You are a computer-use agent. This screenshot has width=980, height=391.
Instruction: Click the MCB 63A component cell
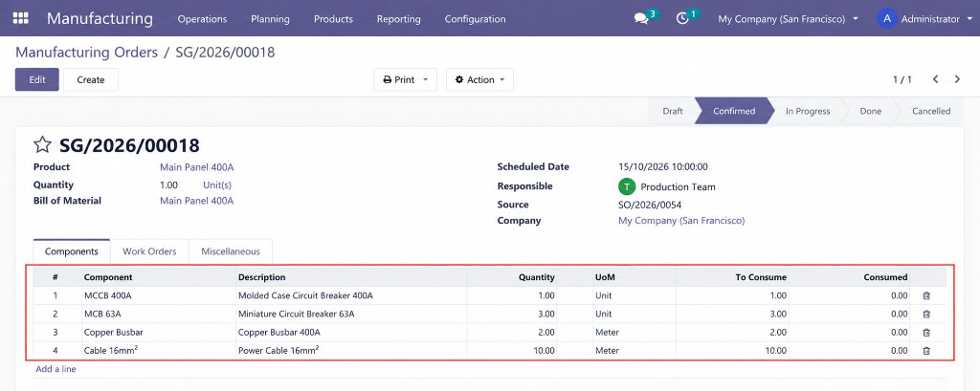pos(101,315)
